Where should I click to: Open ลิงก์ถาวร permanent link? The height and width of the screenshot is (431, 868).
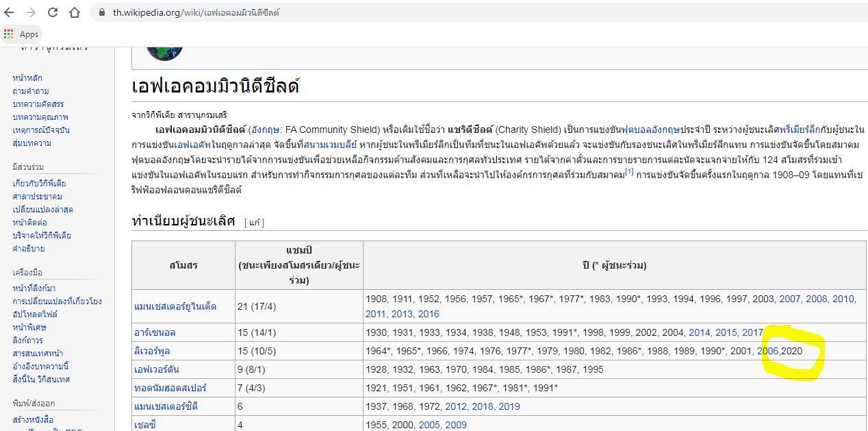click(x=27, y=340)
